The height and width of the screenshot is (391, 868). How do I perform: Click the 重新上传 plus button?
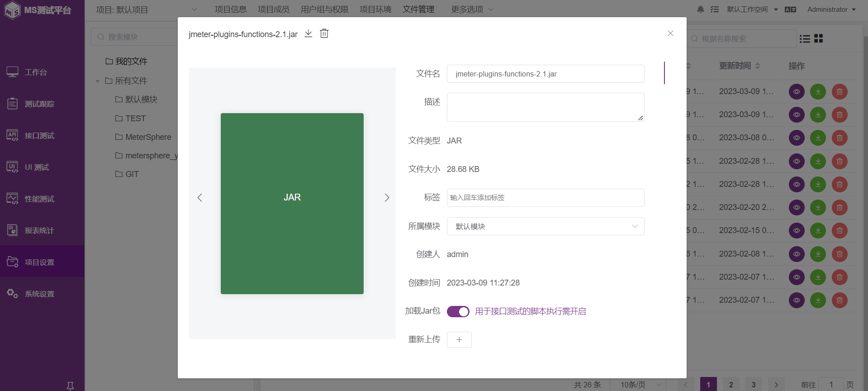[459, 339]
